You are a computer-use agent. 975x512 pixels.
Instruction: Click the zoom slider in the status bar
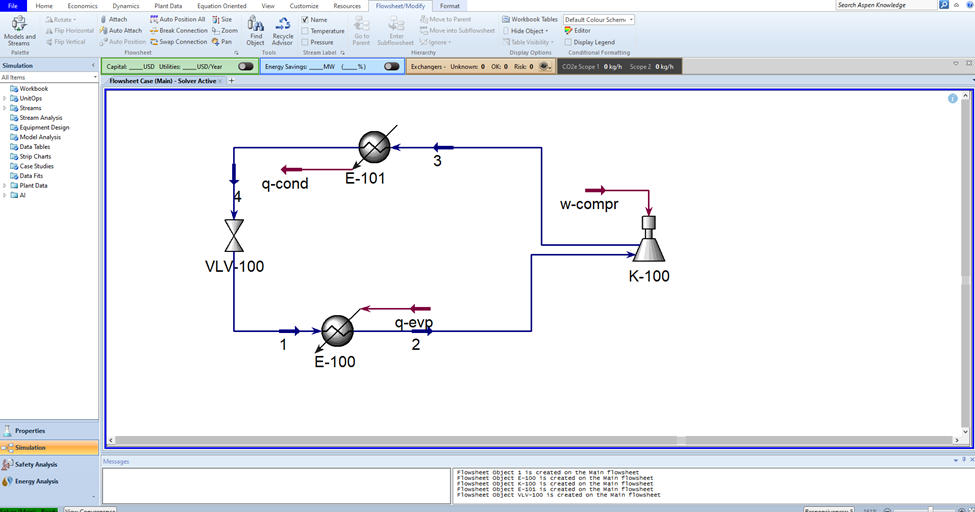930,510
